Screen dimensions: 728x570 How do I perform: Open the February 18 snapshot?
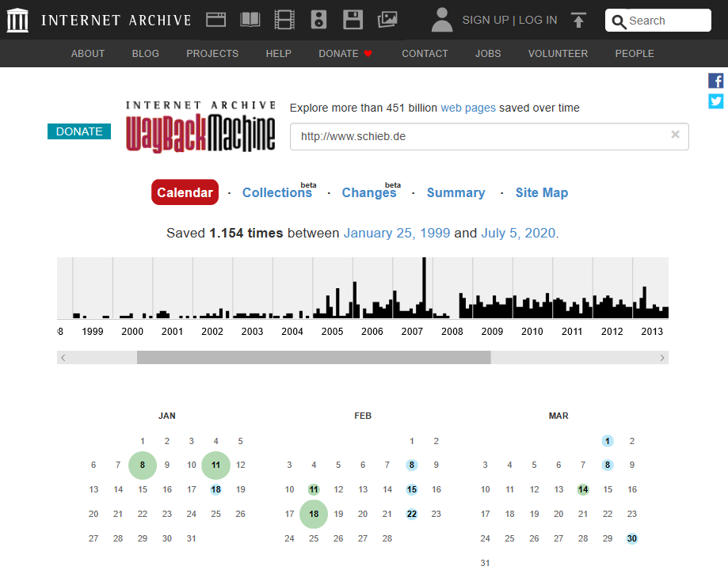pos(314,514)
